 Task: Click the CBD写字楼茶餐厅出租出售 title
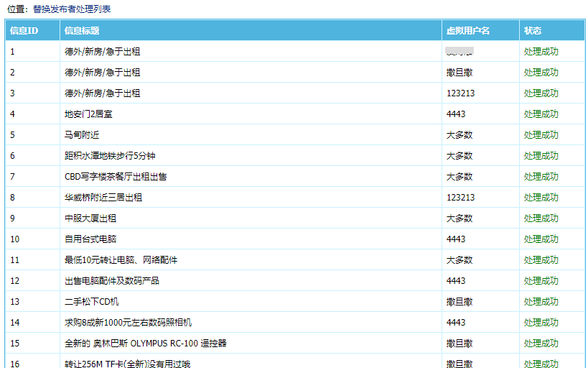(116, 177)
